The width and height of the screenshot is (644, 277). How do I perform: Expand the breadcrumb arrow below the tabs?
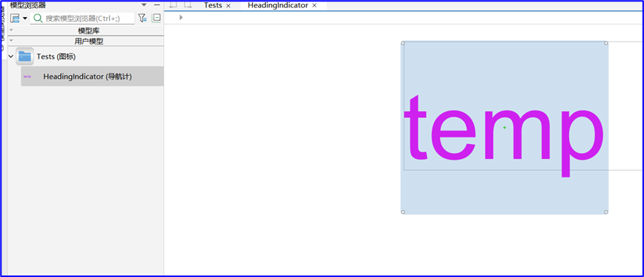pos(181,17)
